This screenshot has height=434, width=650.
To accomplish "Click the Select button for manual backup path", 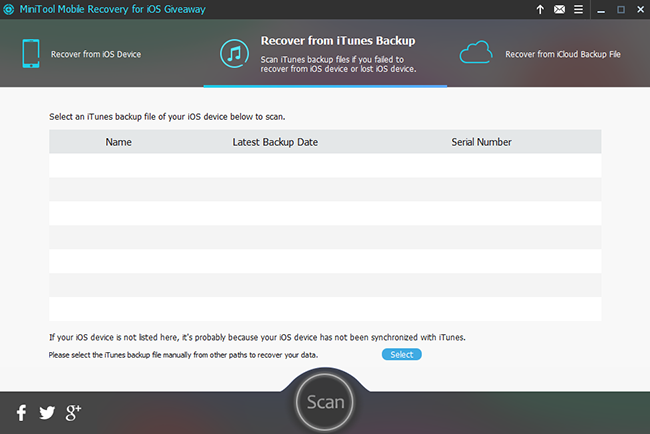I will coord(402,354).
